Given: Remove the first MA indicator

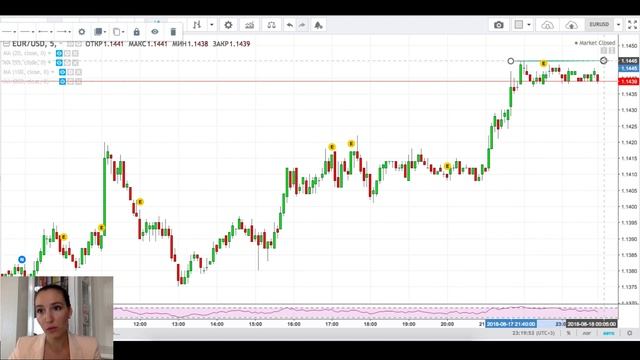Looking at the screenshot, I should pyautogui.click(x=75, y=53).
